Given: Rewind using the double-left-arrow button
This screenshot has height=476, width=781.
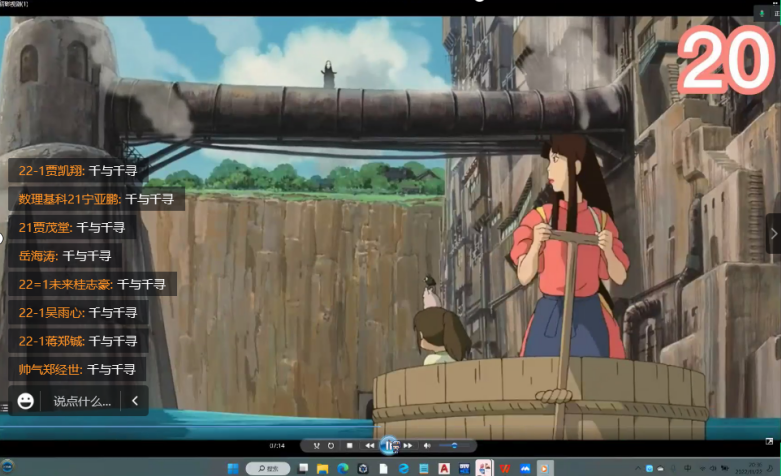Looking at the screenshot, I should coord(369,446).
